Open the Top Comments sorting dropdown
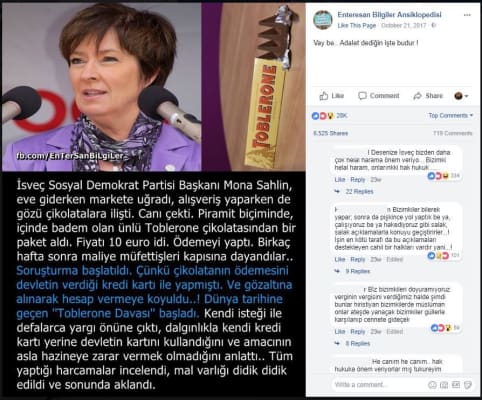This screenshot has height=400, width=482. pos(450,115)
